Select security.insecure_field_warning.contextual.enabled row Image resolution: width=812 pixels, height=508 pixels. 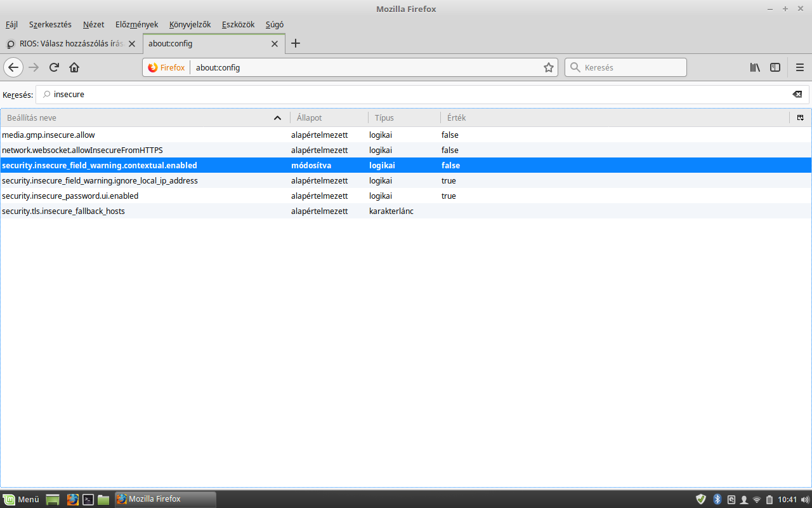(406, 165)
